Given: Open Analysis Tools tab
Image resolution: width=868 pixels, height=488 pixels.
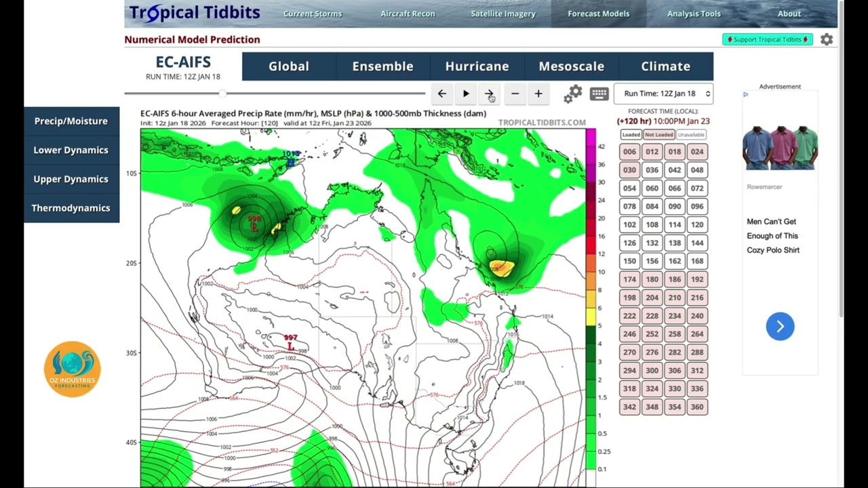Looking at the screenshot, I should [694, 14].
